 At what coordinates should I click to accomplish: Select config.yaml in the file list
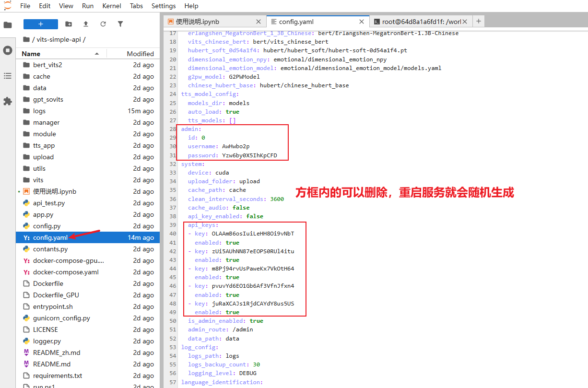(88, 237)
